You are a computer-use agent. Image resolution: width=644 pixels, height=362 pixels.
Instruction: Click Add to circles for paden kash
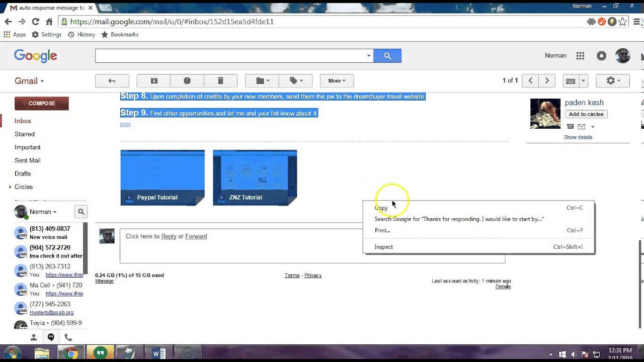point(586,114)
